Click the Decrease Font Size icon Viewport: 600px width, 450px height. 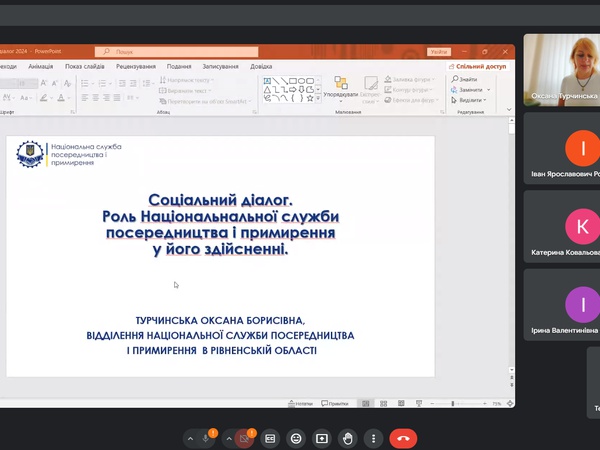point(55,83)
